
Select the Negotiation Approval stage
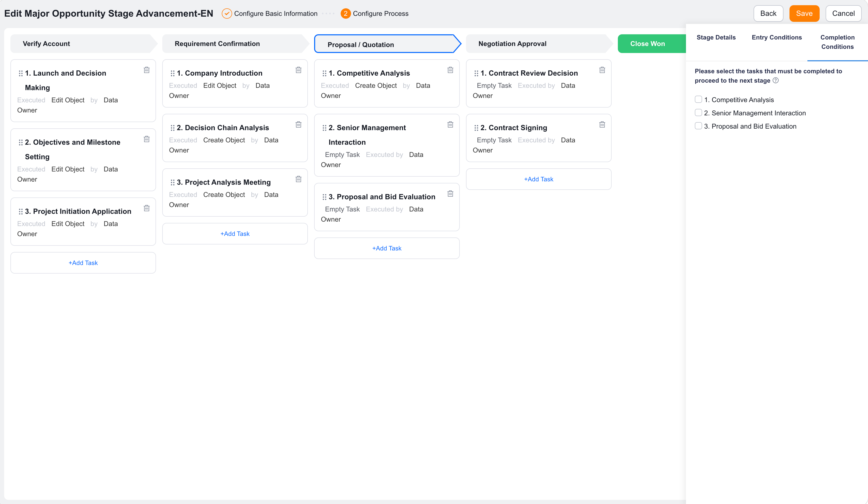539,44
